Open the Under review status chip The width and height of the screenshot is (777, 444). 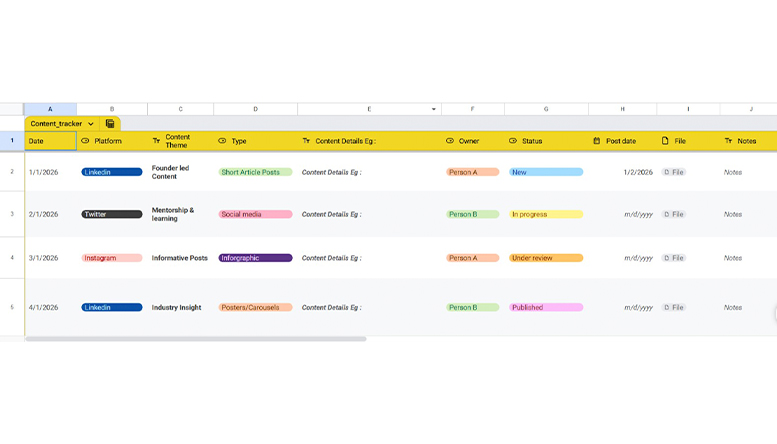click(x=546, y=258)
